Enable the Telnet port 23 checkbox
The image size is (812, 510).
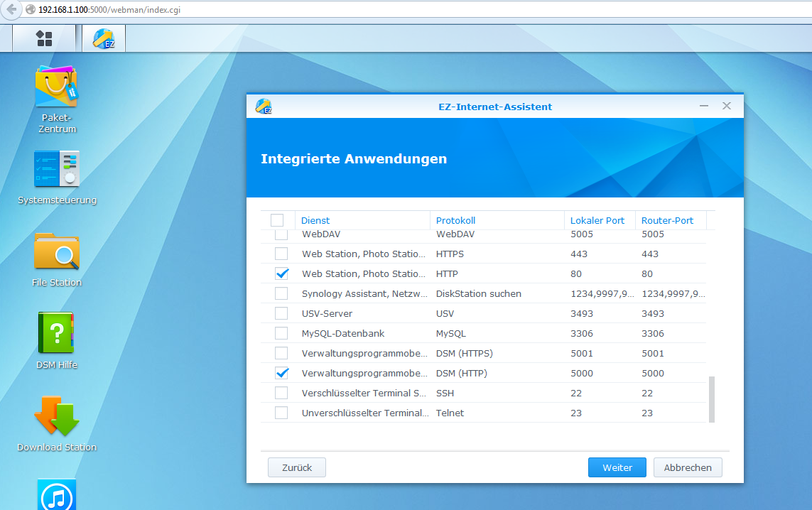tap(281, 413)
